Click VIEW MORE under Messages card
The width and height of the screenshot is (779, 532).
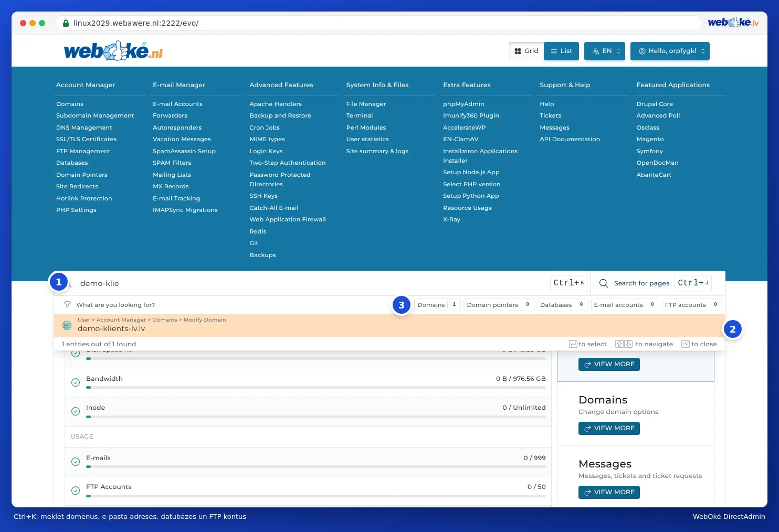coord(609,492)
